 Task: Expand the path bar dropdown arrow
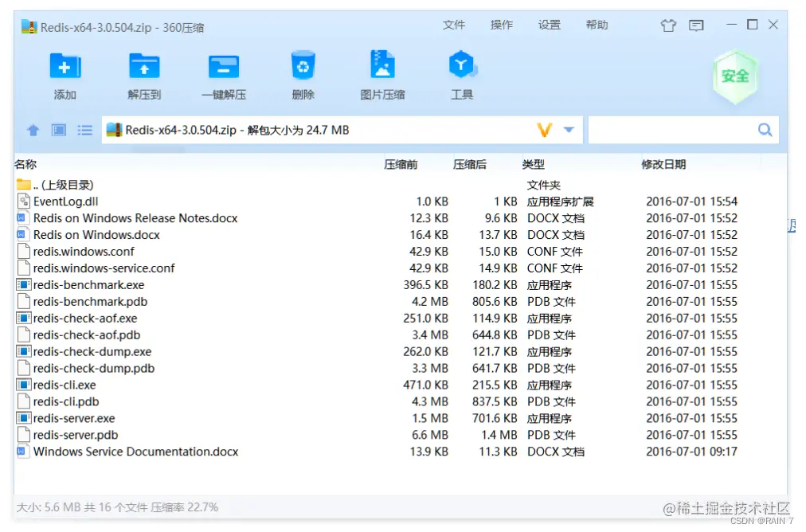[x=569, y=130]
